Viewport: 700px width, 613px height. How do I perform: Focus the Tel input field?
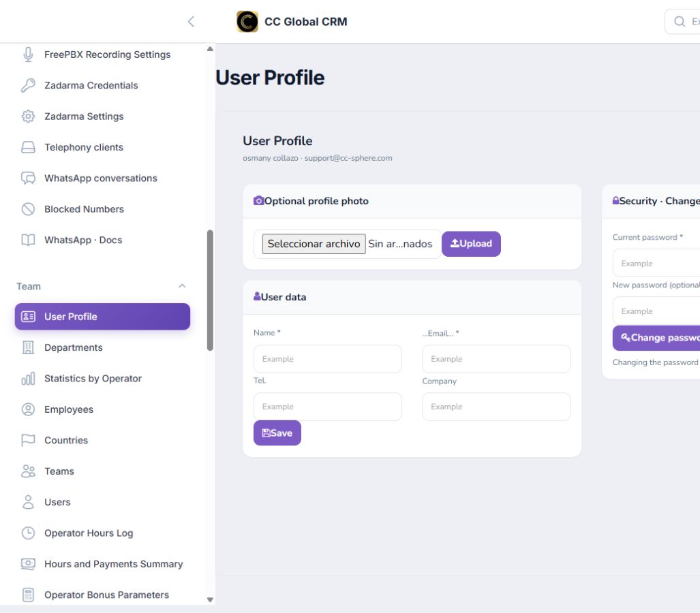coord(328,407)
